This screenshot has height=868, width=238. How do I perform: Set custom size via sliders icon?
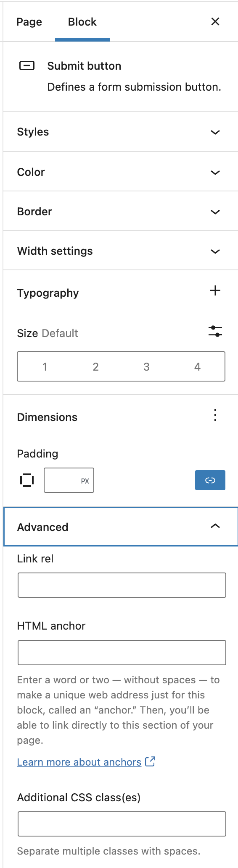point(215,331)
